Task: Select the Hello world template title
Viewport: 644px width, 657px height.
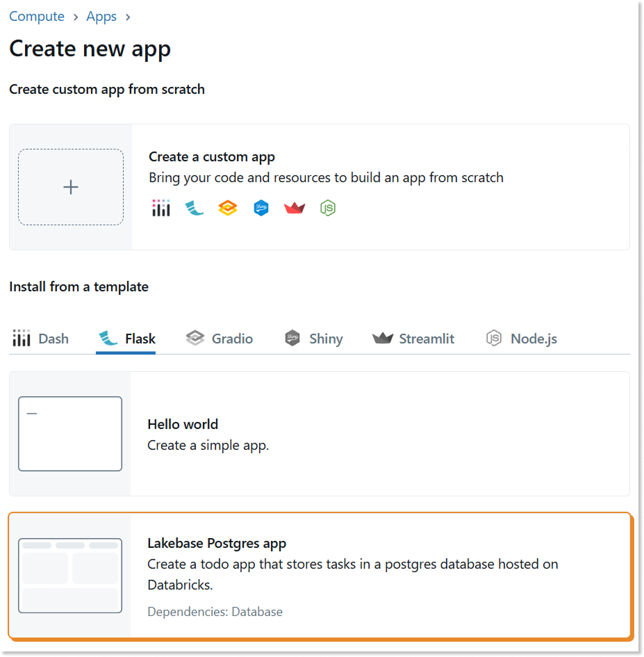Action: coord(183,425)
